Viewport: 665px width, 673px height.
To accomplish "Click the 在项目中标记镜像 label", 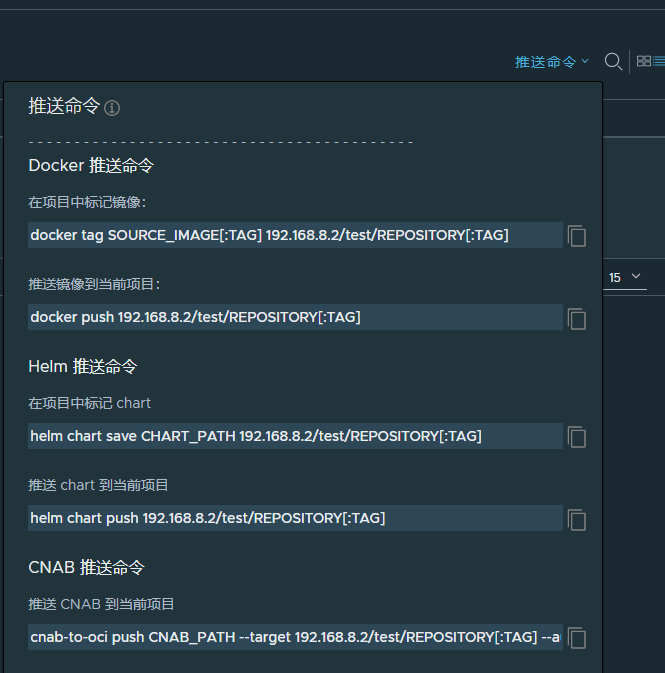I will (x=87, y=202).
